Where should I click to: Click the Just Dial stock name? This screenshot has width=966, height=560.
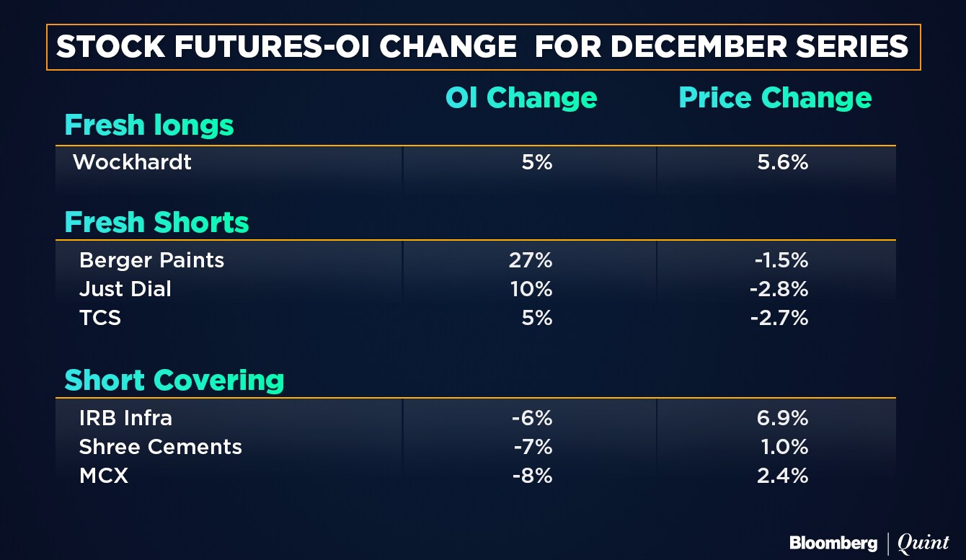pyautogui.click(x=125, y=289)
